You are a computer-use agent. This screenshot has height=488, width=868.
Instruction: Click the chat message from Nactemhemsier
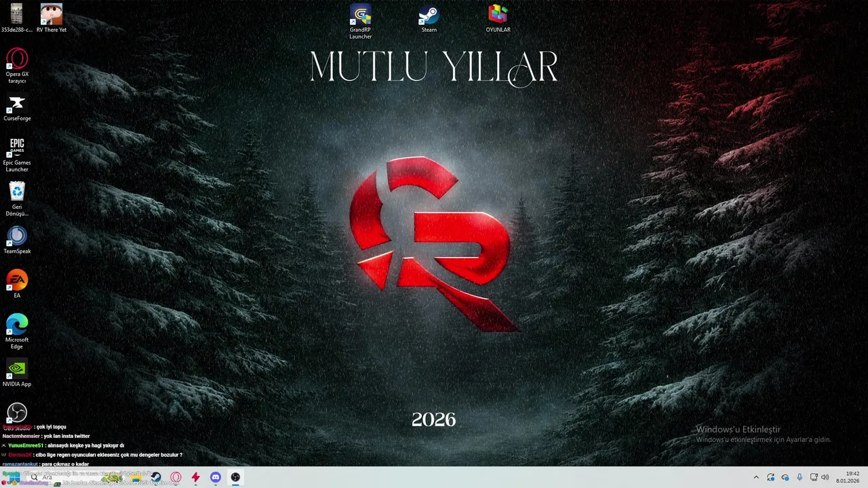point(46,436)
